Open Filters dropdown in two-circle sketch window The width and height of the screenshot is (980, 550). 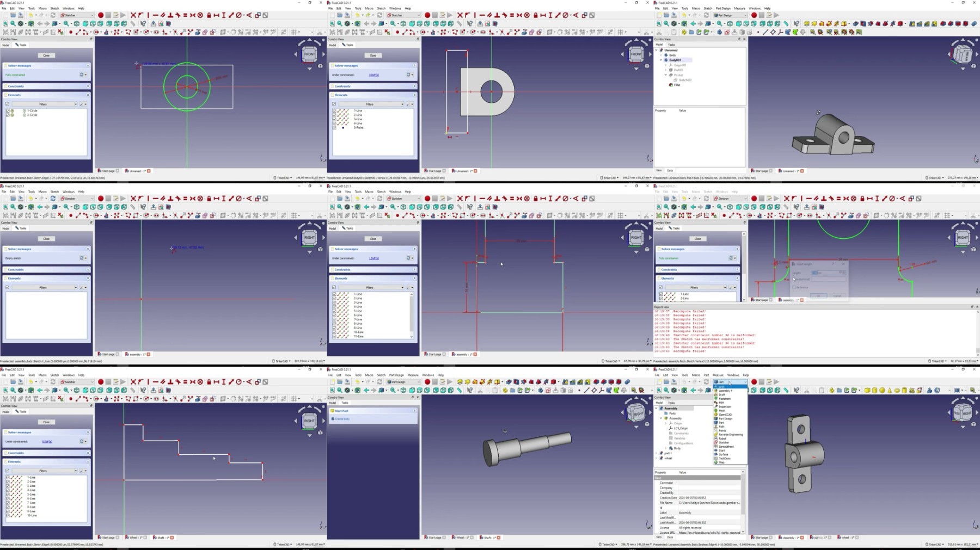[44, 104]
